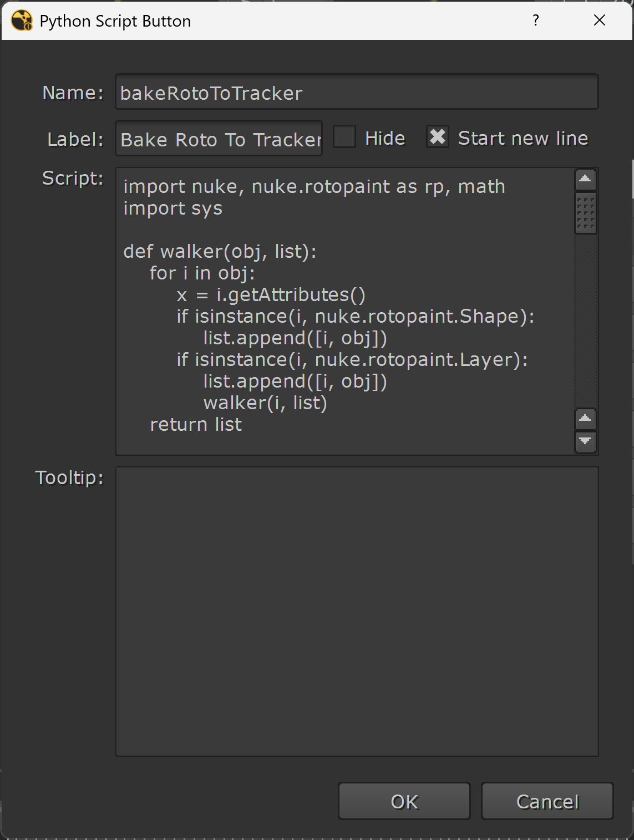Screen dimensions: 634x840
Task: Open context help via the question mark icon
Action: pyautogui.click(x=535, y=21)
